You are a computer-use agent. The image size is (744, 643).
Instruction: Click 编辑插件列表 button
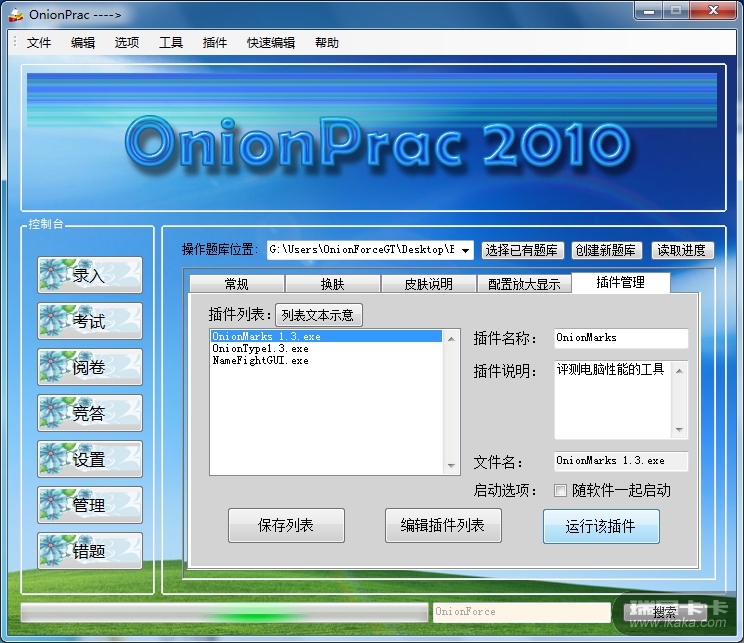tap(443, 525)
